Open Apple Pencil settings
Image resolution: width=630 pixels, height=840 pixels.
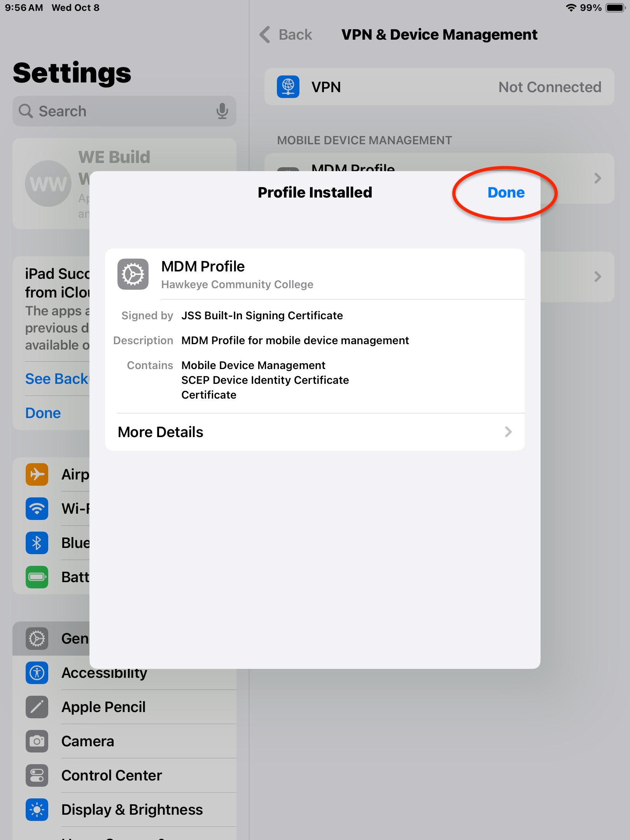(124, 707)
